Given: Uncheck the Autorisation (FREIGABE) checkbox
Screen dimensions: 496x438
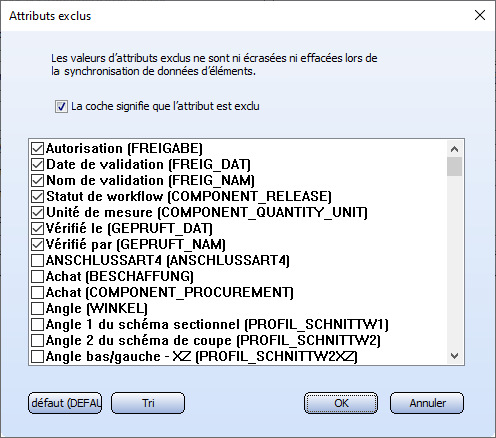Looking at the screenshot, I should point(37,148).
